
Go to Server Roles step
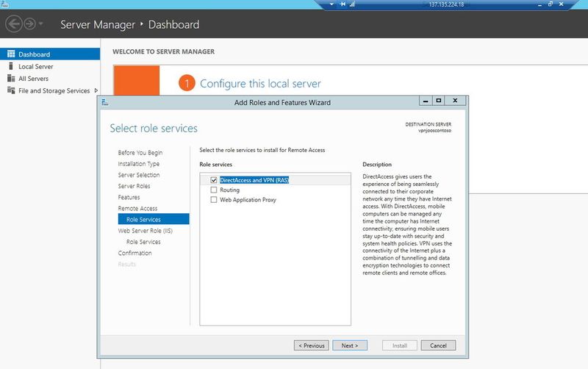pos(134,186)
